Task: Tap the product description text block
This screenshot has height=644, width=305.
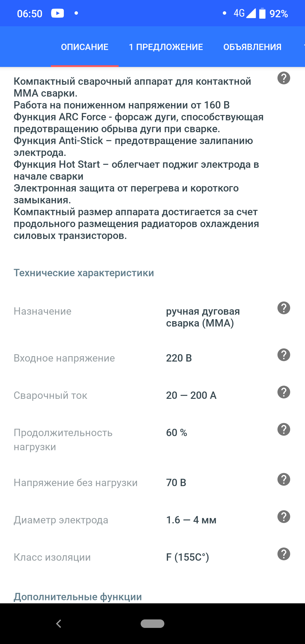Action: pos(138,158)
